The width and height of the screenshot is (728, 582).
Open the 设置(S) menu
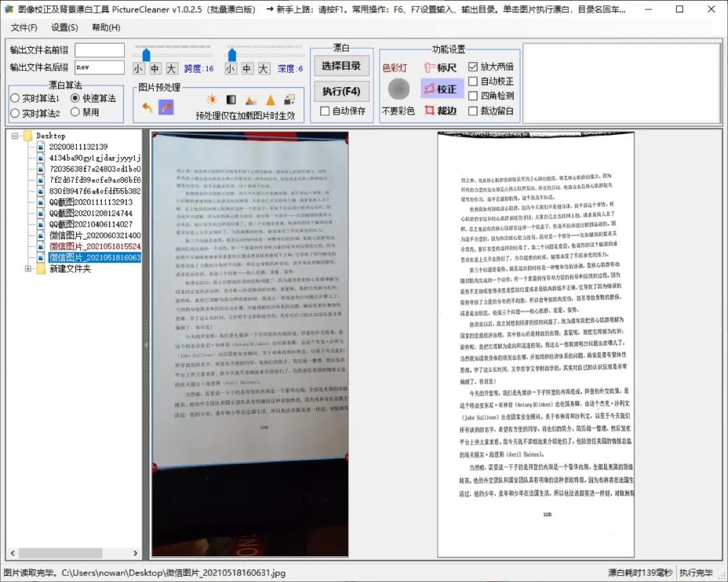click(x=64, y=27)
